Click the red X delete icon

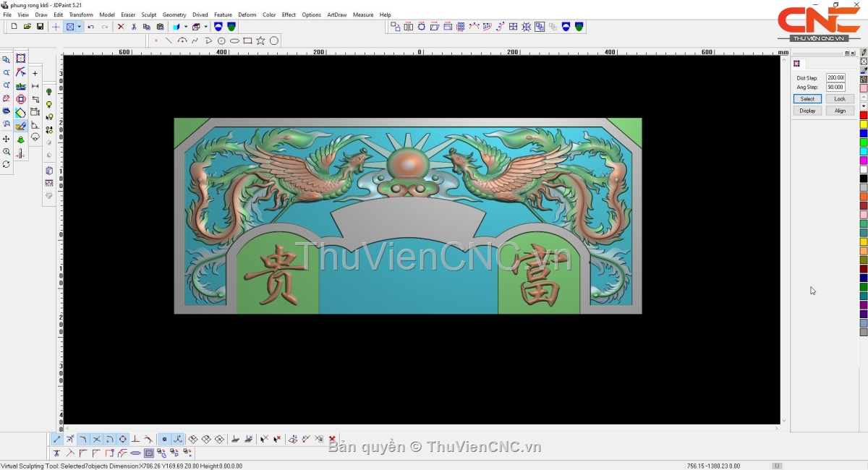point(121,27)
